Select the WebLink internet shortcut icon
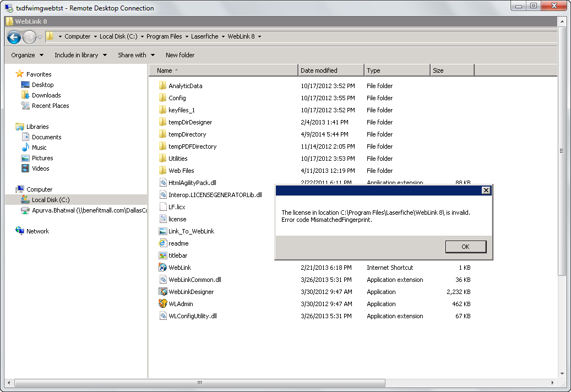Image resolution: width=571 pixels, height=392 pixels. [163, 268]
